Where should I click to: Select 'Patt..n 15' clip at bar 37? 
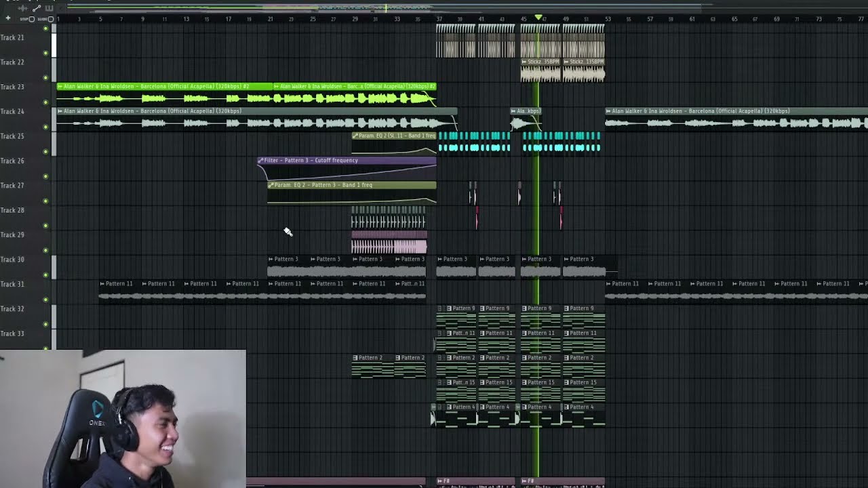pyautogui.click(x=456, y=391)
